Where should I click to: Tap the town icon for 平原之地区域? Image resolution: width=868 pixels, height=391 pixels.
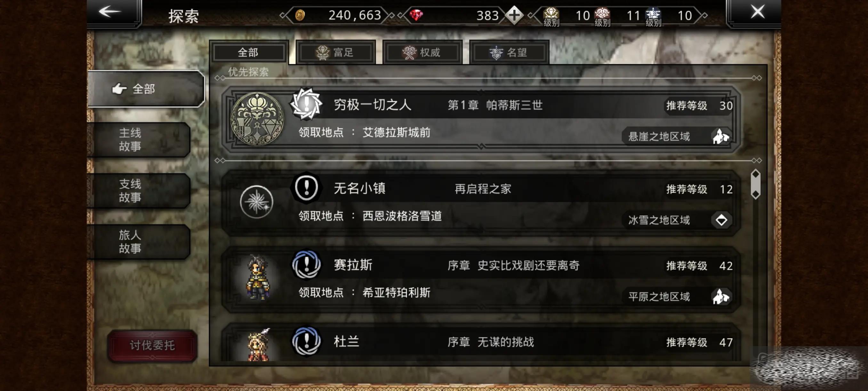(721, 296)
